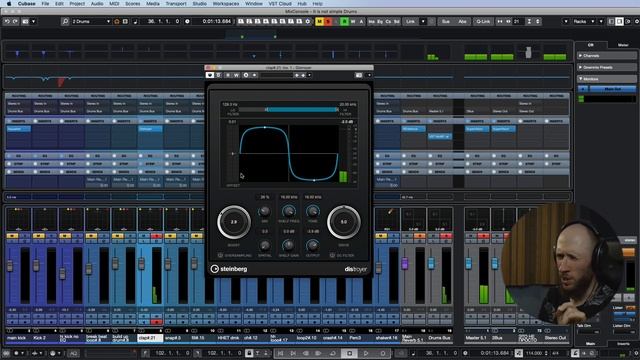Click the record button in transport bar
Screen dimensions: 640x360
pos(383,353)
